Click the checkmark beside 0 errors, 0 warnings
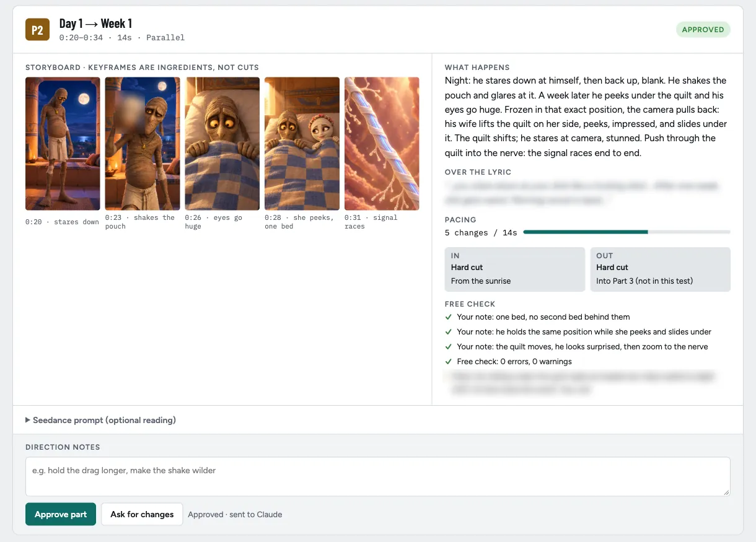This screenshot has width=756, height=542. [x=449, y=362]
